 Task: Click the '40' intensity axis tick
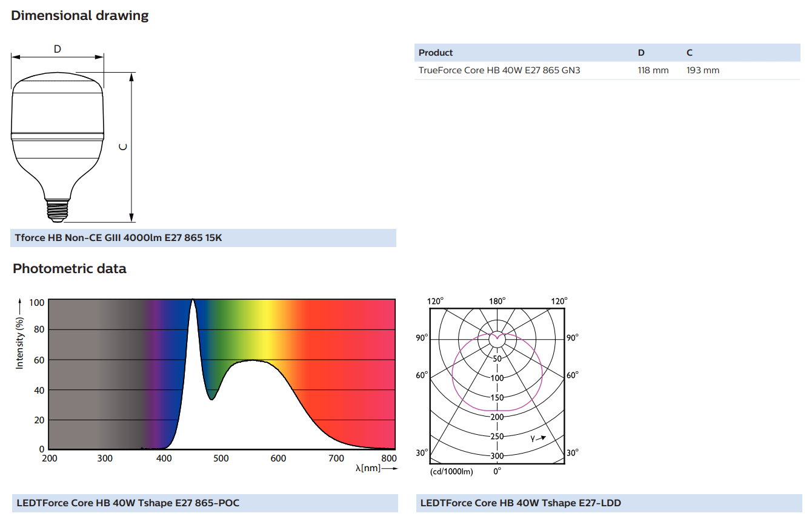coord(39,390)
